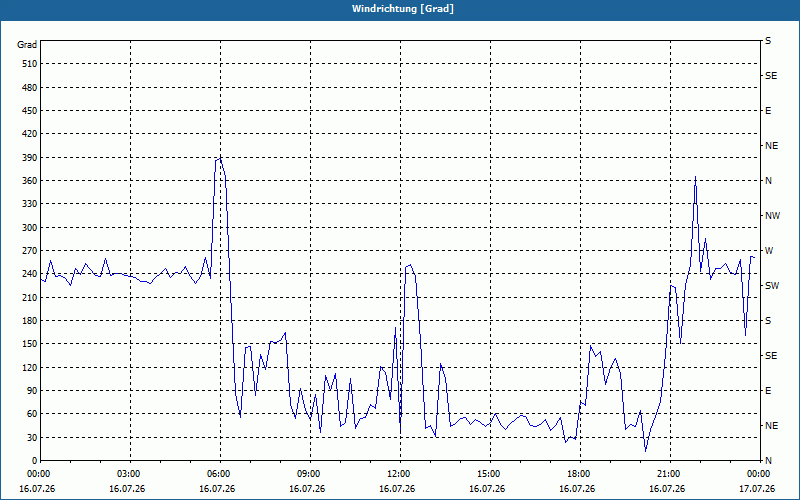Select the W compass direction label
The image size is (800, 500).
pyautogui.click(x=769, y=251)
